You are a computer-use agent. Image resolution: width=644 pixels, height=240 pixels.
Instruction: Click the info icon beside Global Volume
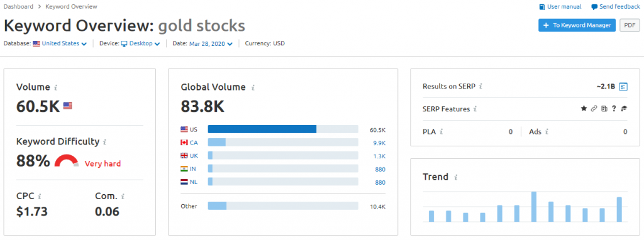pyautogui.click(x=253, y=87)
